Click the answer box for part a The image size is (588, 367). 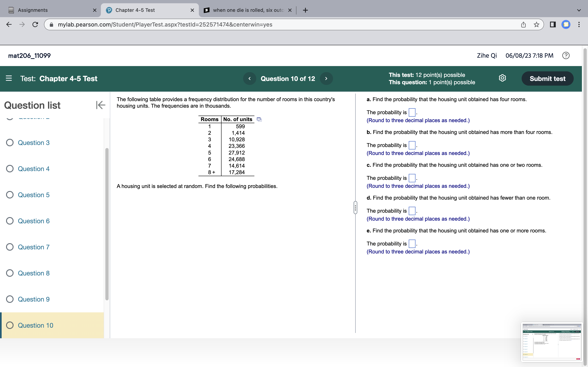412,112
